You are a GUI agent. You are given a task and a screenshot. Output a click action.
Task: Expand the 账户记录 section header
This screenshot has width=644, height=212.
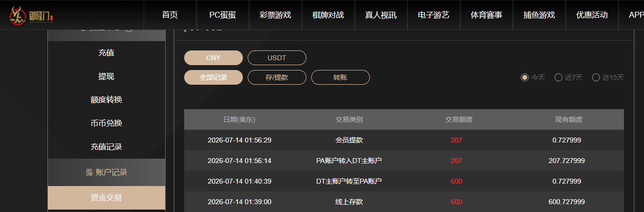(107, 172)
